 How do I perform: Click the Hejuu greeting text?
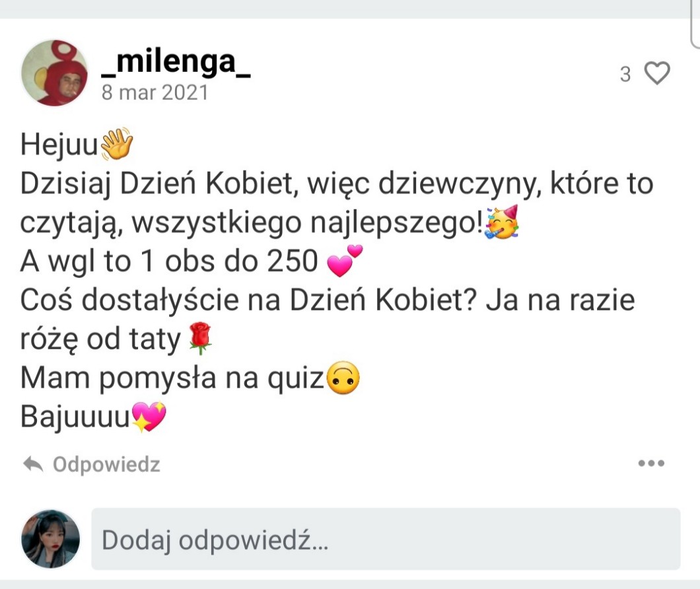pyautogui.click(x=59, y=145)
